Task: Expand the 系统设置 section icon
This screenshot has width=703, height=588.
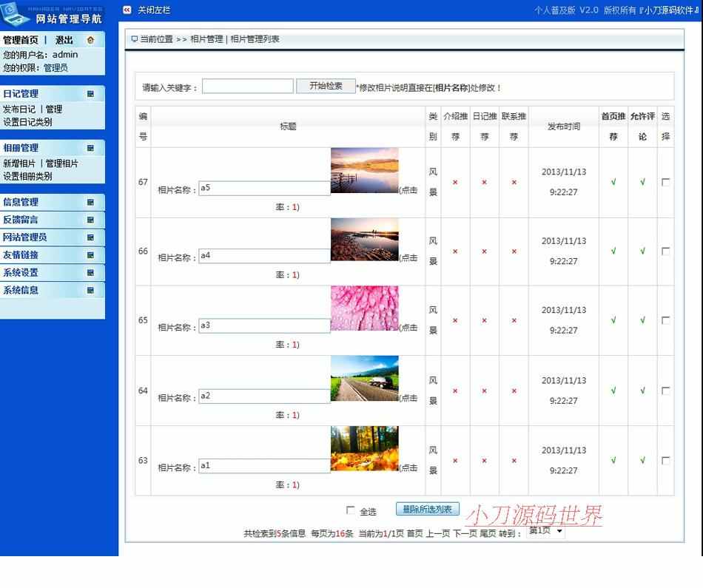Action: pyautogui.click(x=90, y=272)
